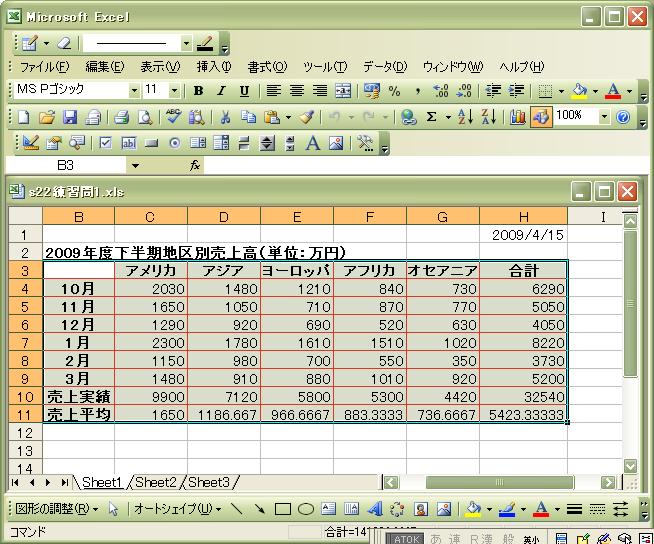Create a new workbook
The height and width of the screenshot is (544, 654).
24,117
